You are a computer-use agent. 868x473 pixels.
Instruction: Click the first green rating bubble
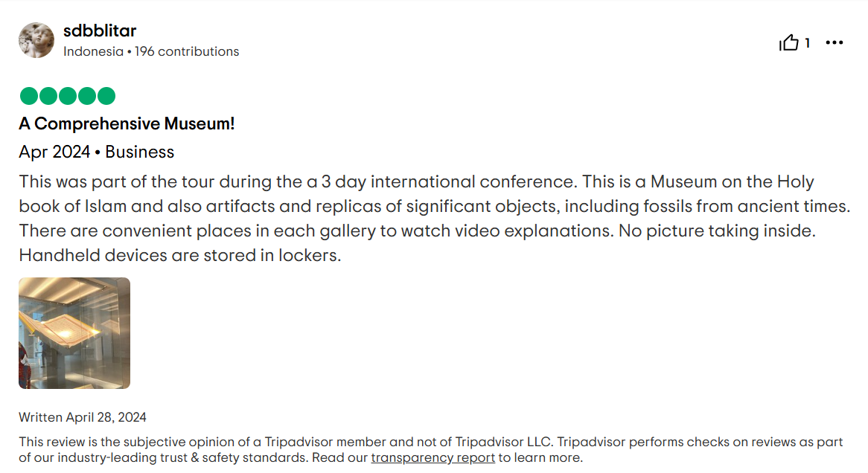tap(29, 96)
